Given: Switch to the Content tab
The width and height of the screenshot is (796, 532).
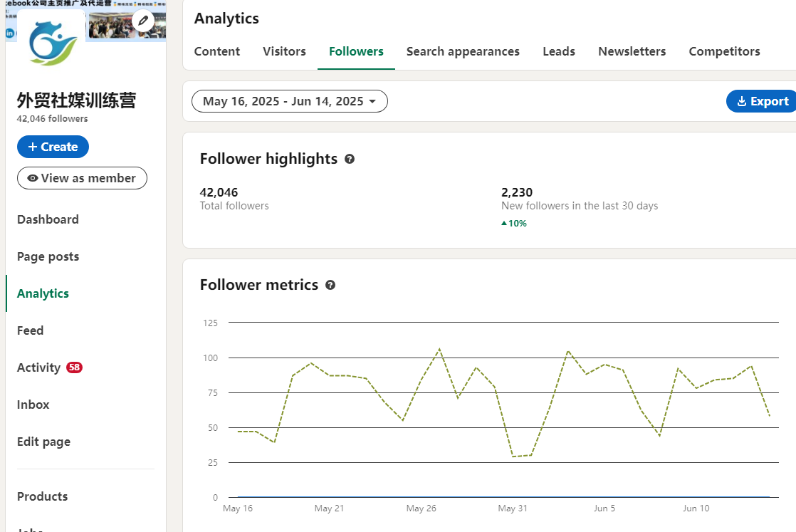Looking at the screenshot, I should pos(217,51).
